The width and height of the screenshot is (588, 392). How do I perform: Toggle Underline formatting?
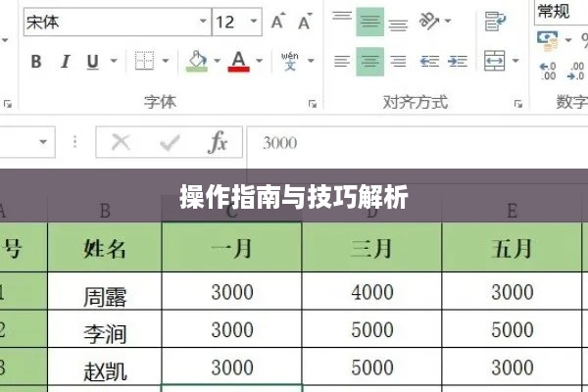pos(93,61)
